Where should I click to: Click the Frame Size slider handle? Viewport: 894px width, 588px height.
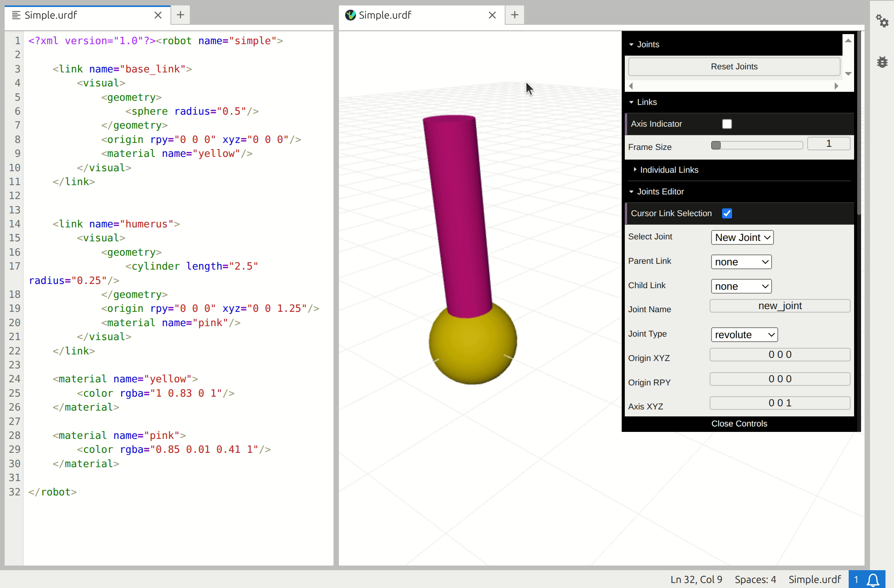(x=716, y=145)
